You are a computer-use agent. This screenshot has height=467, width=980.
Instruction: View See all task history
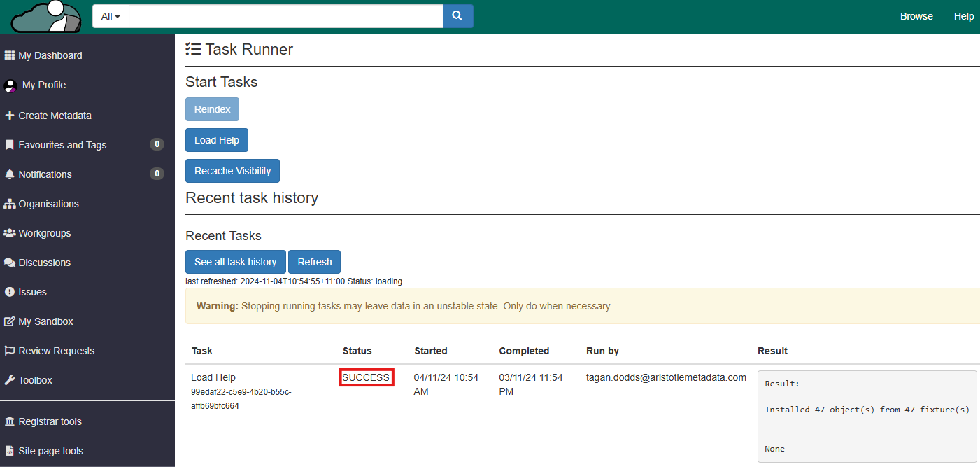coord(235,262)
